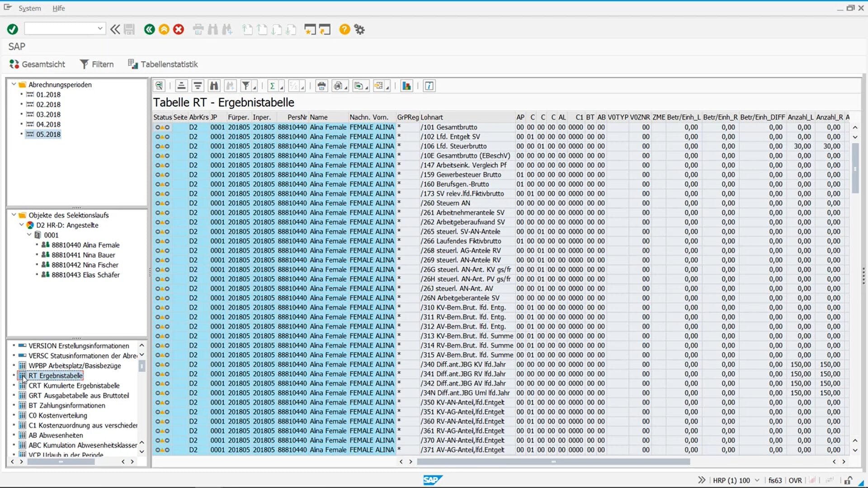Collapse command field double-chevron icon
This screenshot has width=868, height=488.
(x=115, y=29)
